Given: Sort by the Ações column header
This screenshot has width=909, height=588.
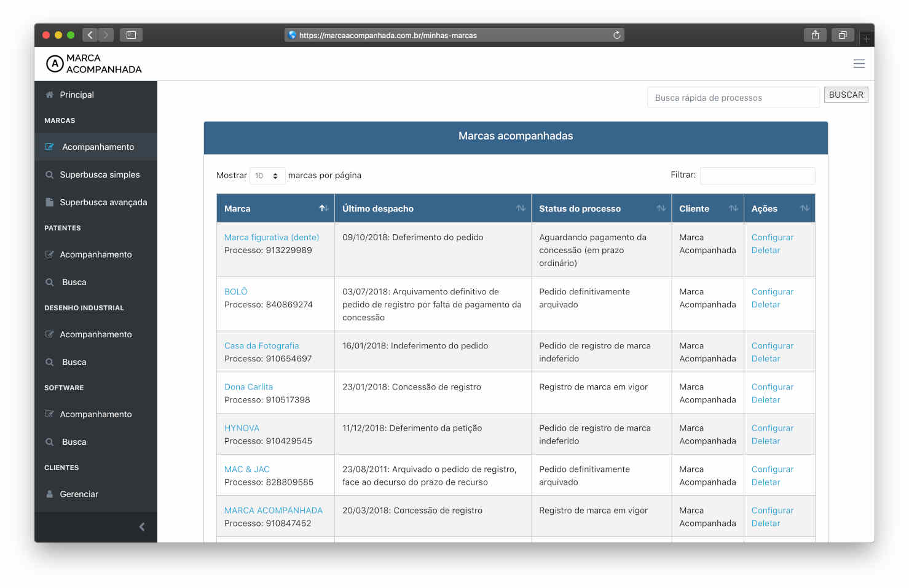Looking at the screenshot, I should (779, 208).
